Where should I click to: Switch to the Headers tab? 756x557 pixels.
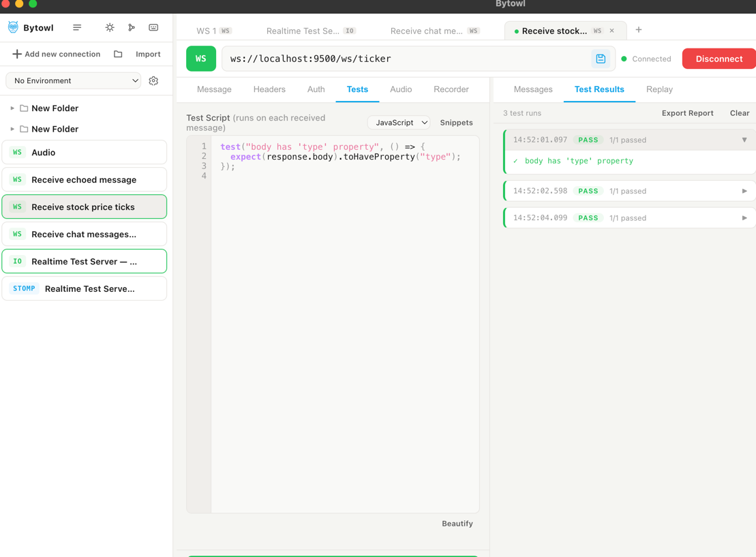coord(269,89)
